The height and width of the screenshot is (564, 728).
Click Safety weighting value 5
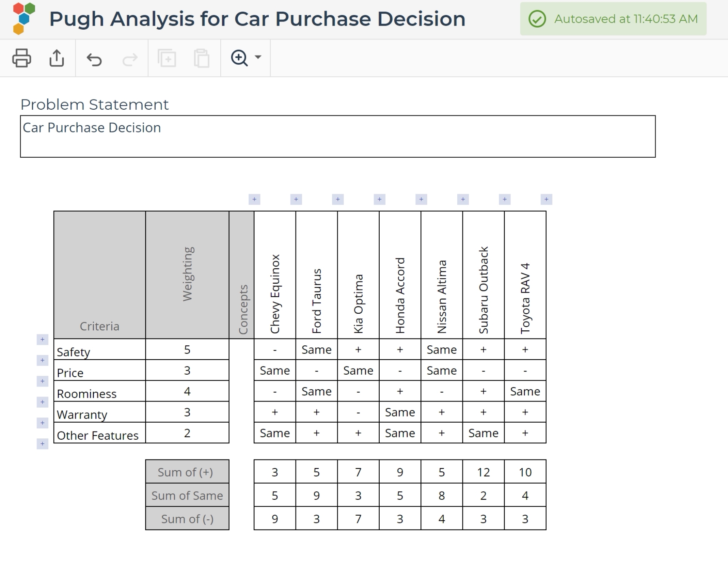[187, 349]
